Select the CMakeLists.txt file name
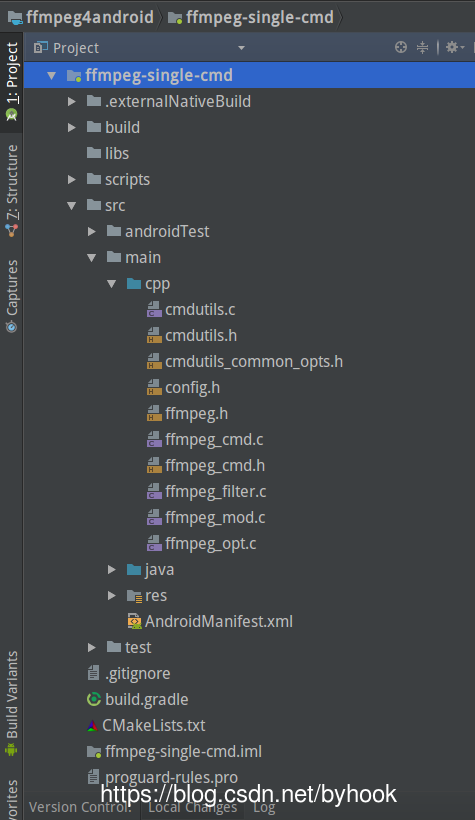The width and height of the screenshot is (475, 820). click(154, 725)
